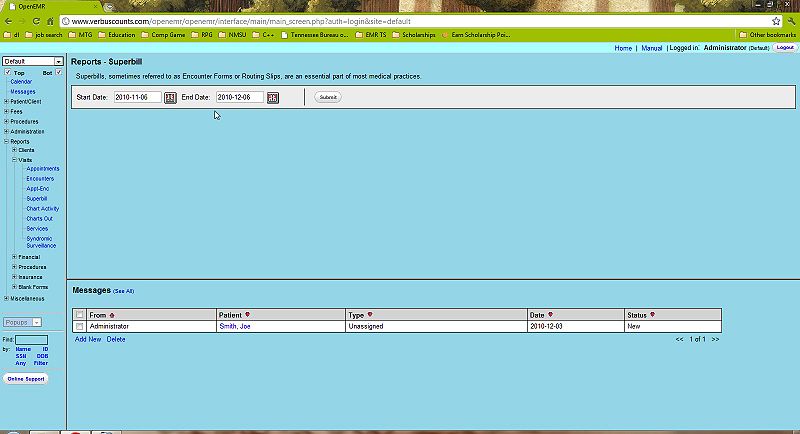
Task: Open patient Smith, Joe link
Action: pyautogui.click(x=235, y=326)
